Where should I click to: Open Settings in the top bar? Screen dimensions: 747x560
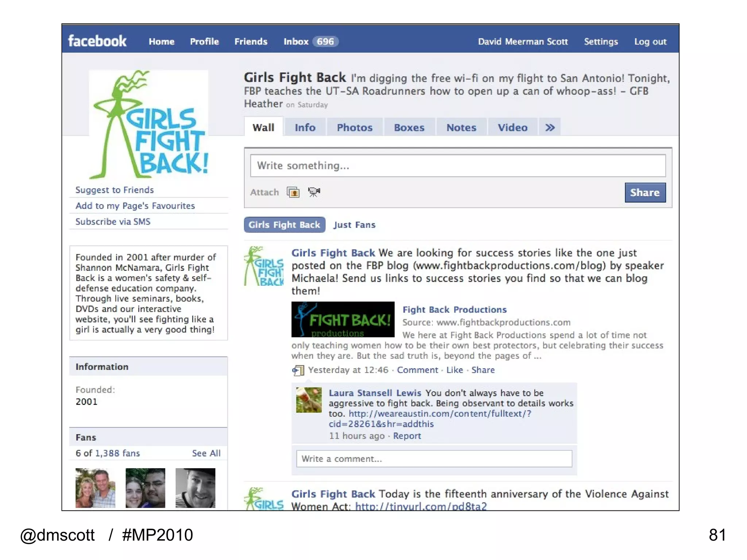pos(601,42)
